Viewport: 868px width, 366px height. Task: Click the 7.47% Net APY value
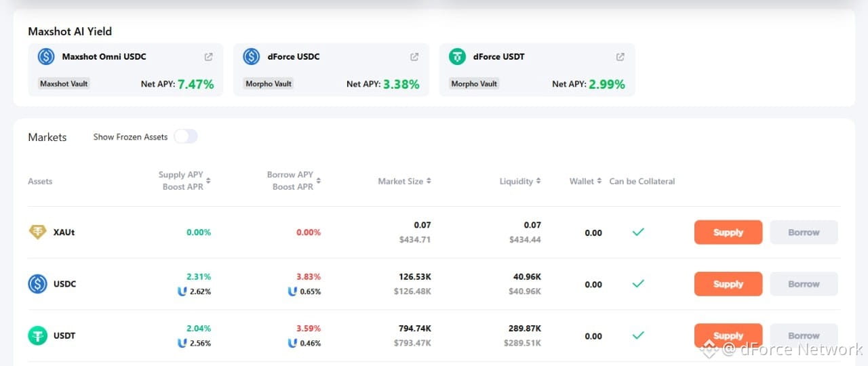coord(196,85)
